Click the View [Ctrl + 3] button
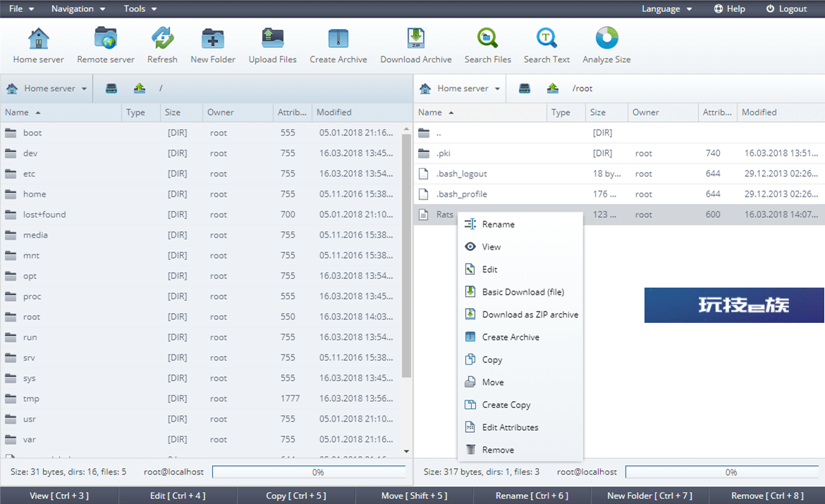825x504 pixels. coord(59,496)
